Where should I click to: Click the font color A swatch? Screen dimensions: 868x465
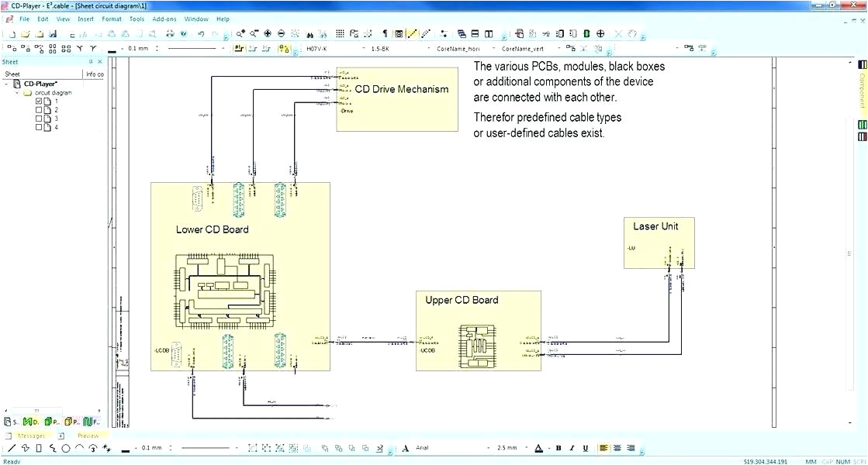pyautogui.click(x=539, y=448)
